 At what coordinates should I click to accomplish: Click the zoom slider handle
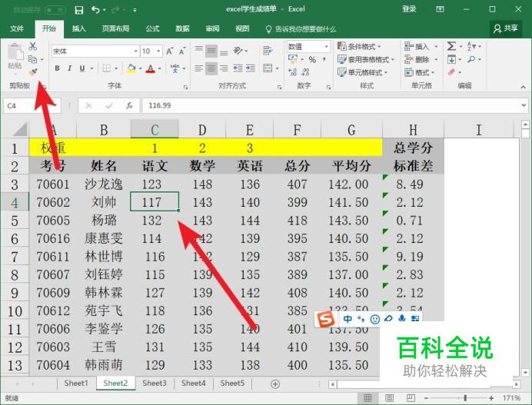click(465, 398)
